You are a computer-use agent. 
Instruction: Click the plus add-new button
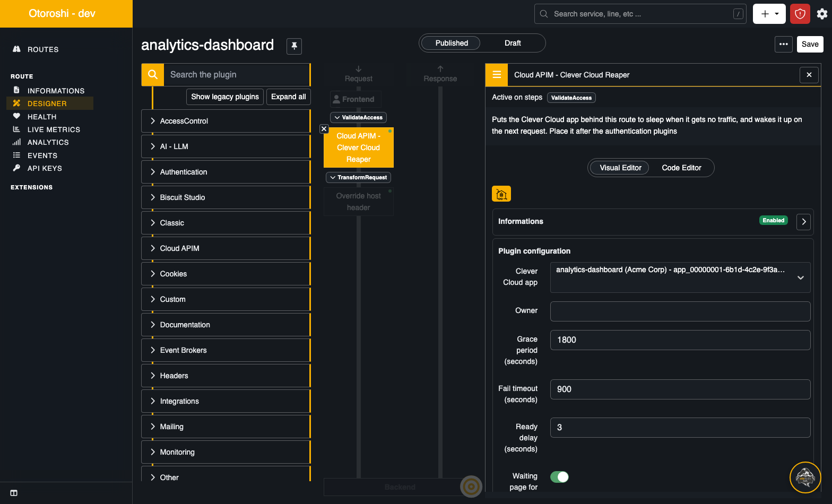pos(769,14)
